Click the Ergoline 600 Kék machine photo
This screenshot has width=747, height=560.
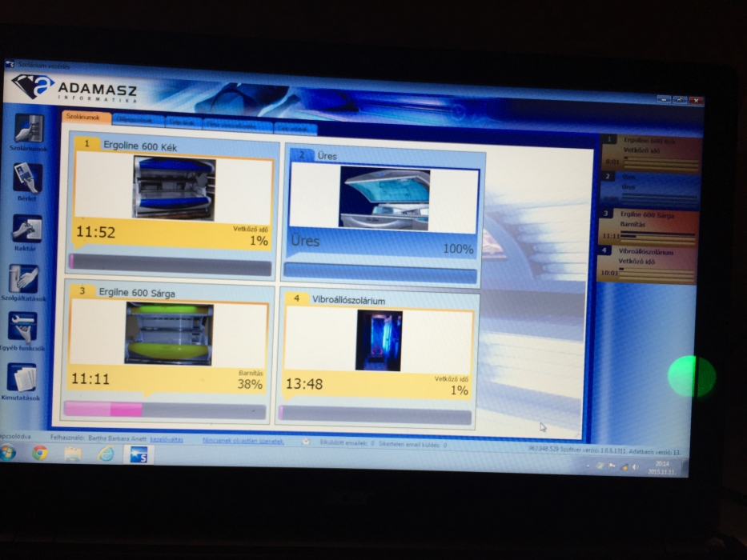click(x=175, y=189)
